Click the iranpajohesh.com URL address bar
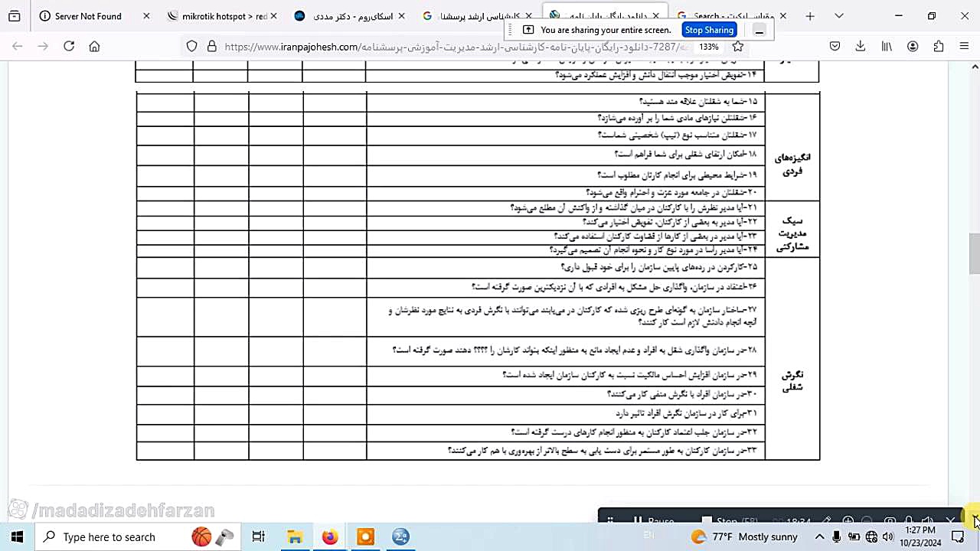 (456, 47)
